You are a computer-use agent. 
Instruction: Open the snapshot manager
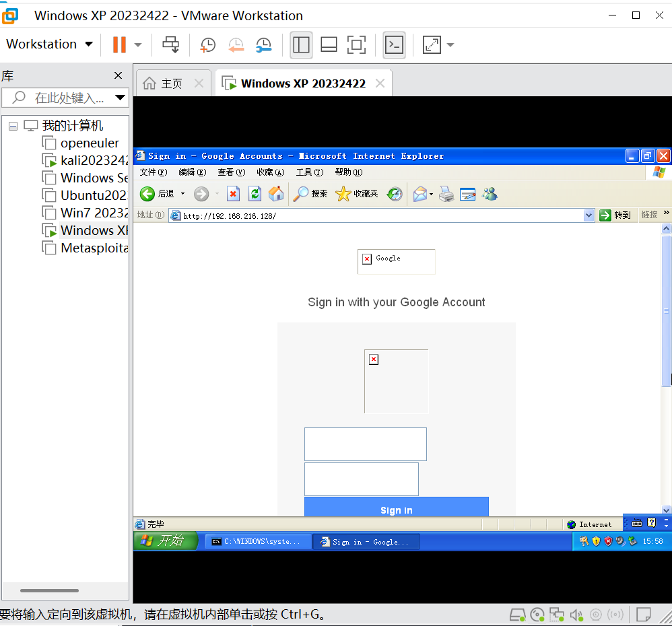pos(263,44)
